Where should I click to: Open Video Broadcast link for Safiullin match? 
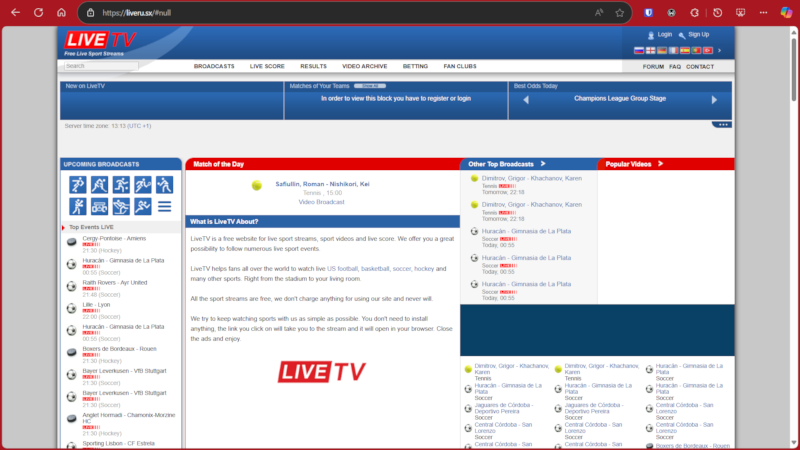(x=321, y=202)
